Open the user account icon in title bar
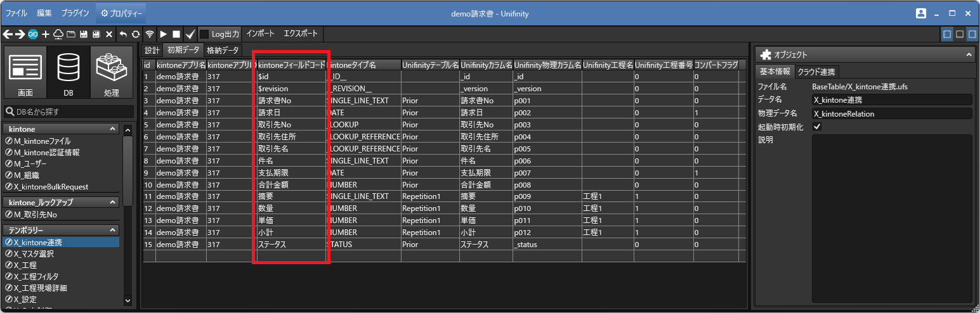 click(x=921, y=13)
